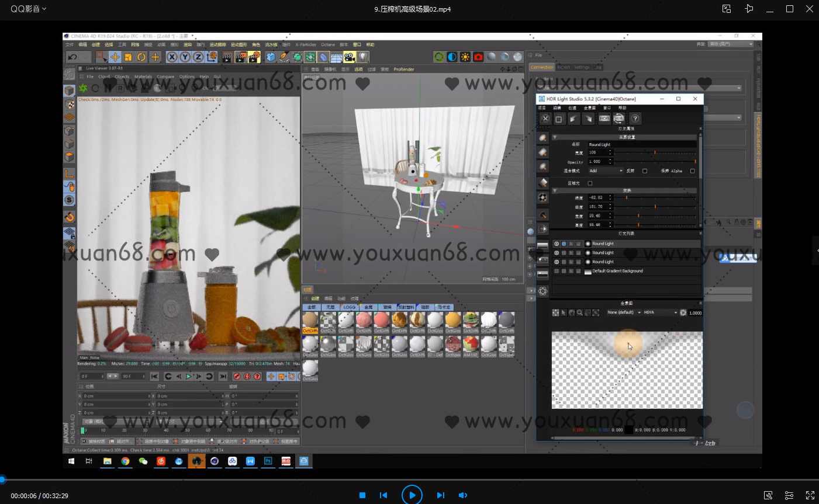Select the OctDiff macaron material thumbnail
This screenshot has height=504, width=819.
tap(362, 320)
